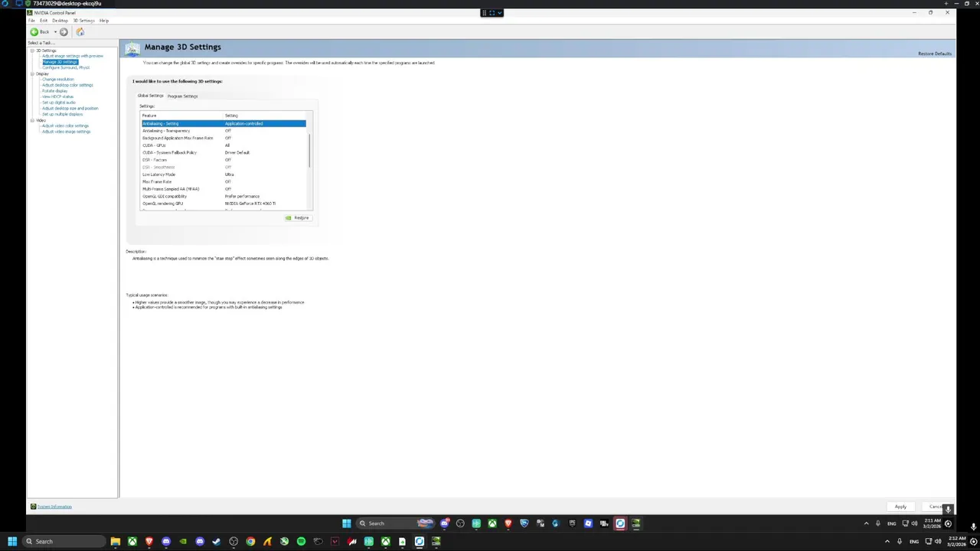
Task: Open Adjust video color settings
Action: click(x=65, y=126)
